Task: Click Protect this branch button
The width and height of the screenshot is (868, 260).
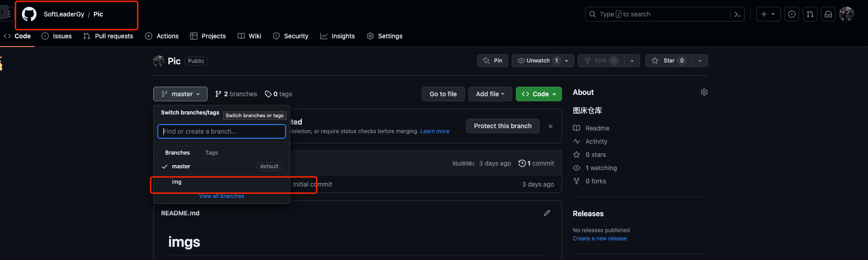Action: coord(503,126)
